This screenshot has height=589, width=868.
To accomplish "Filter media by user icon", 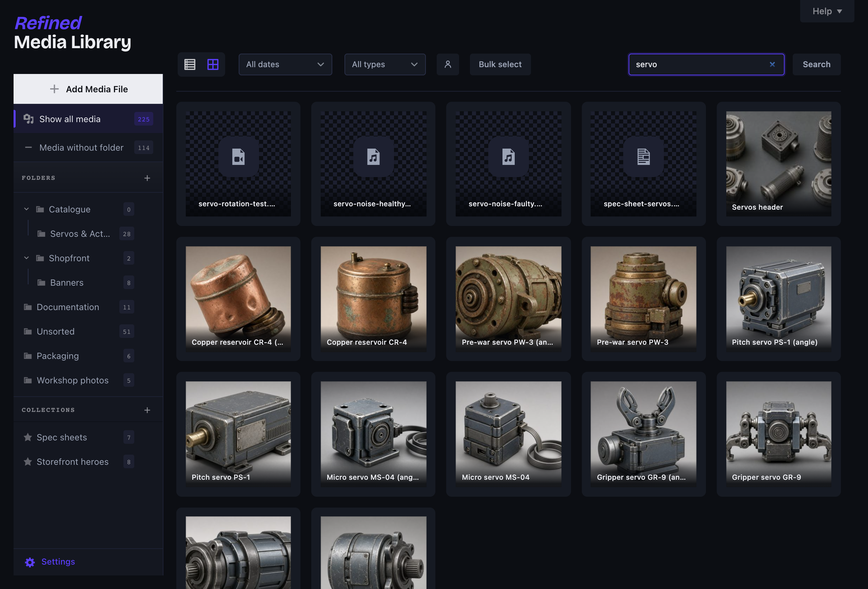I will tap(448, 65).
